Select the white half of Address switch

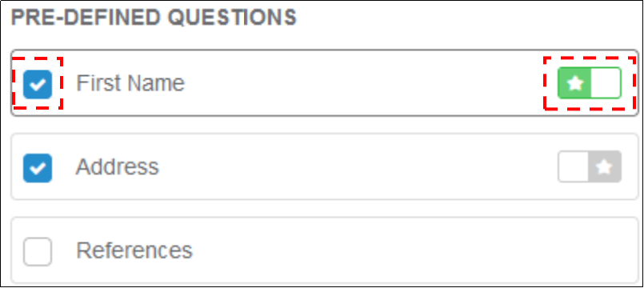click(573, 167)
